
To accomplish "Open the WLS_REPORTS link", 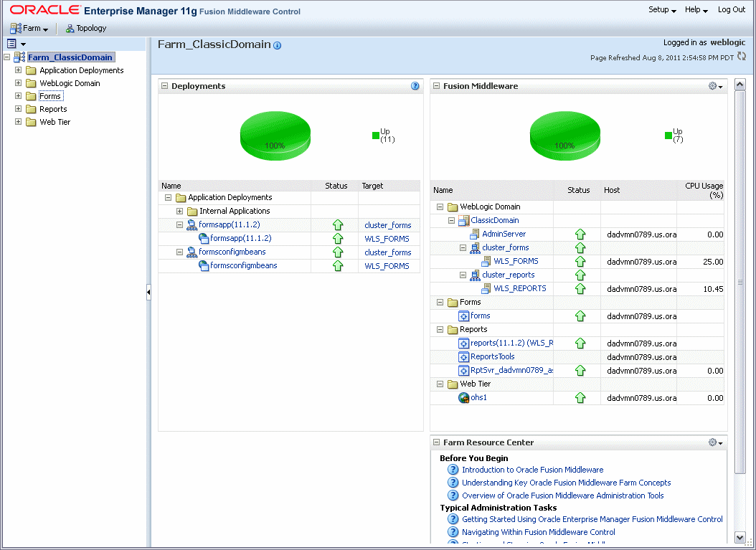I will 520,288.
